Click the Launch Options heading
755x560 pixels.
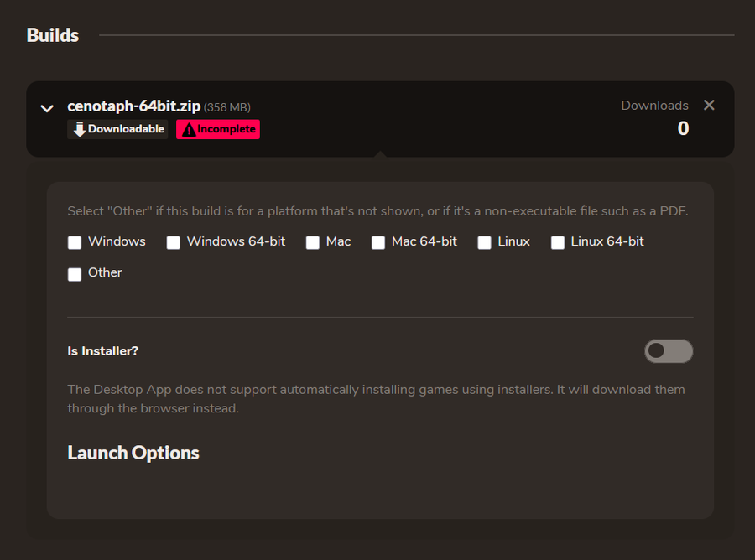click(x=133, y=453)
